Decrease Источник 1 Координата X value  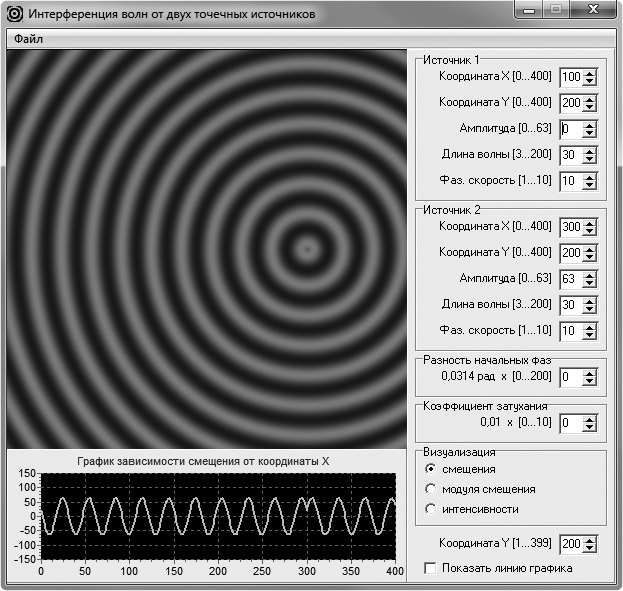(590, 81)
